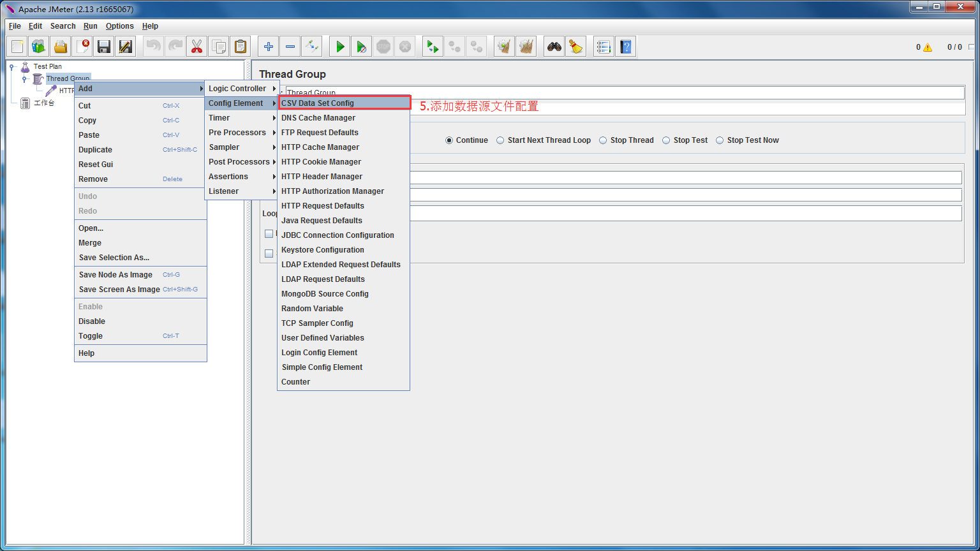Click Save Node As Image context entry
Image resolution: width=980 pixels, height=551 pixels.
point(140,275)
